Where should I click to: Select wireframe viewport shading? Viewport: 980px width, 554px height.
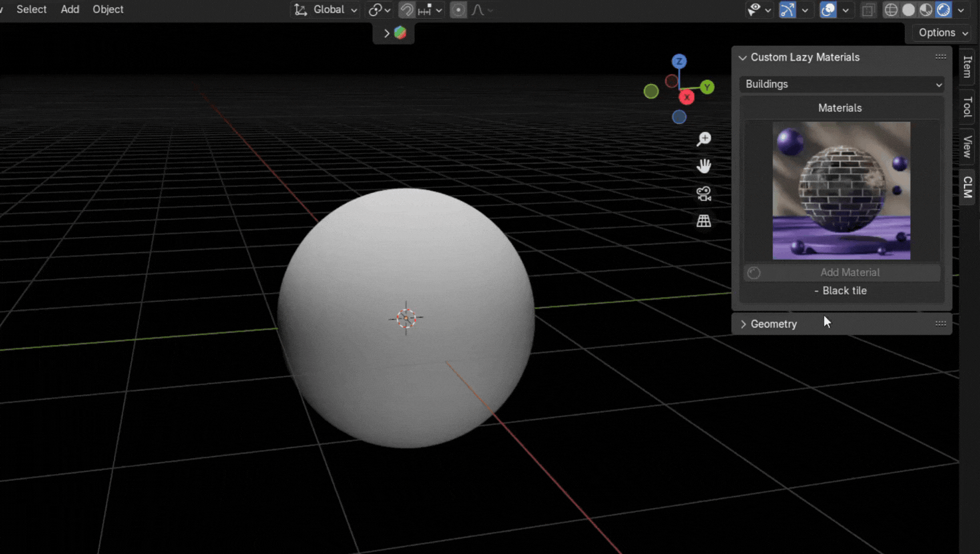coord(891,10)
